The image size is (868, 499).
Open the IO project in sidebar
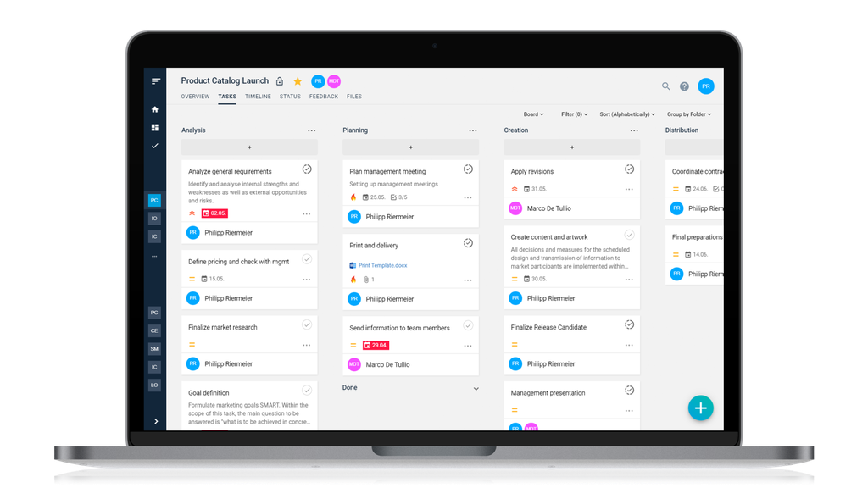point(154,219)
